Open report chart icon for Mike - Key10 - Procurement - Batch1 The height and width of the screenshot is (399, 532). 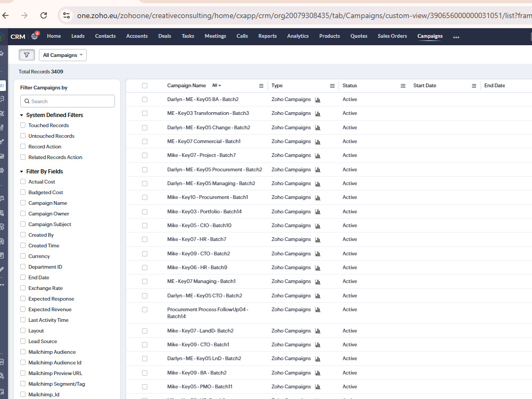[x=318, y=198]
